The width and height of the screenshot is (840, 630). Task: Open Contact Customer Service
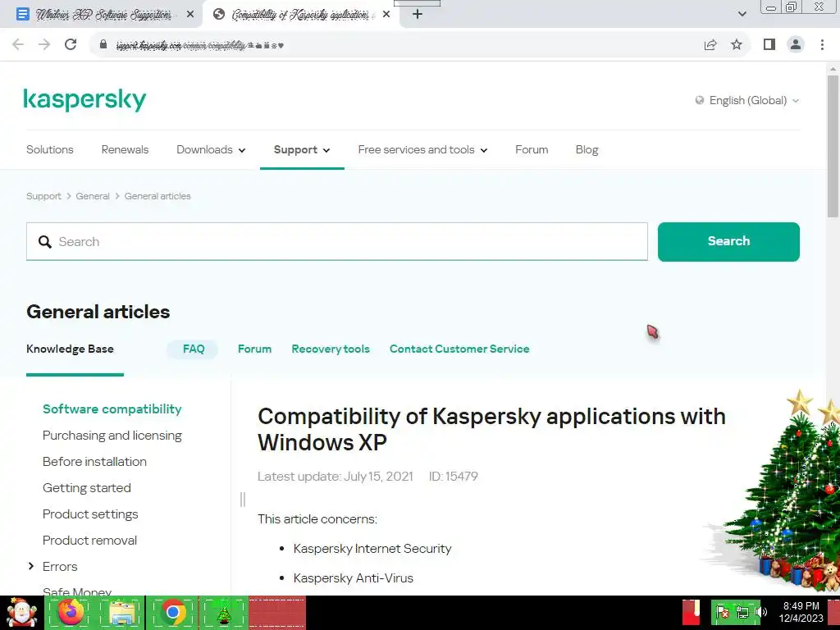459,349
